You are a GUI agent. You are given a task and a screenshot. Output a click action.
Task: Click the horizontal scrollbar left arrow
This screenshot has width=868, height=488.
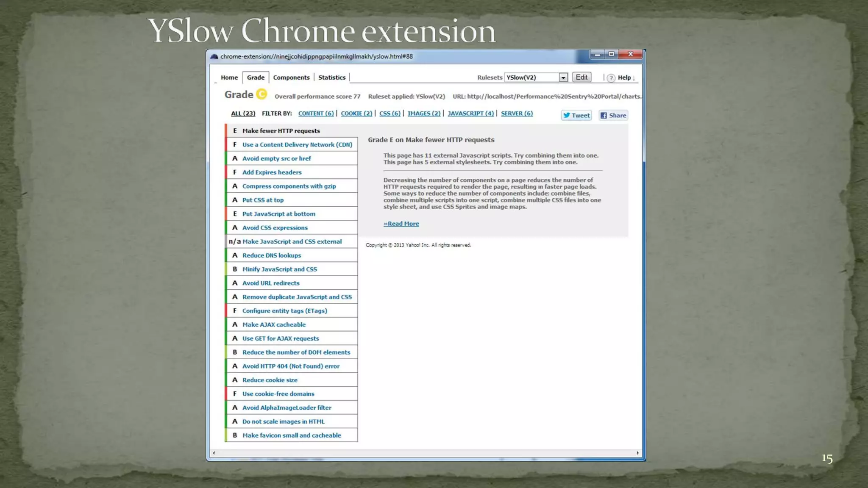(214, 453)
